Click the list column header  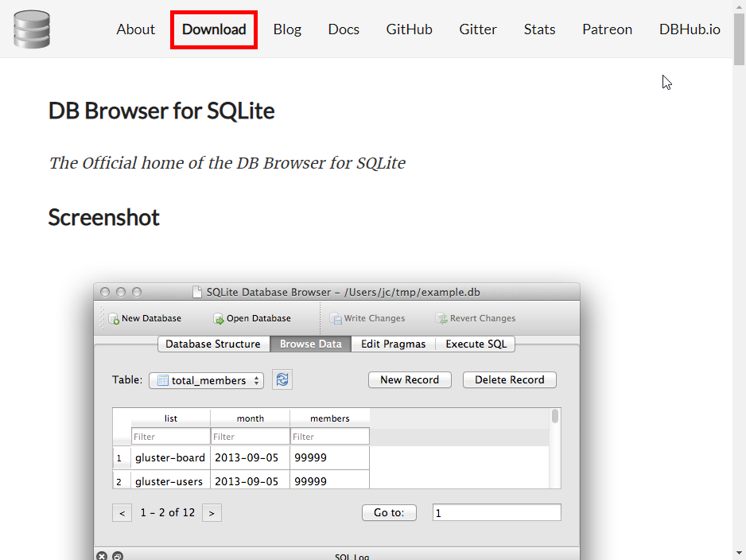(x=171, y=418)
